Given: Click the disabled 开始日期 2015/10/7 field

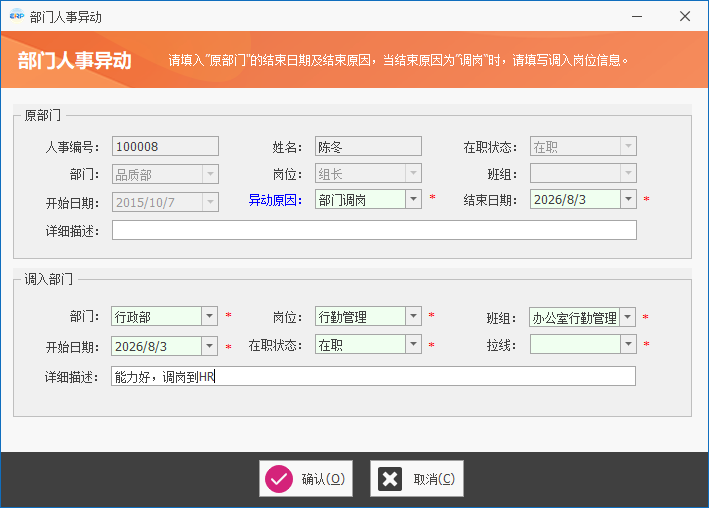Looking at the screenshot, I should click(x=165, y=202).
